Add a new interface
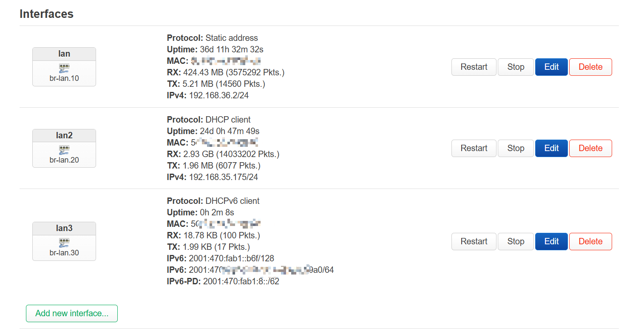This screenshot has height=329, width=644. pos(72,313)
